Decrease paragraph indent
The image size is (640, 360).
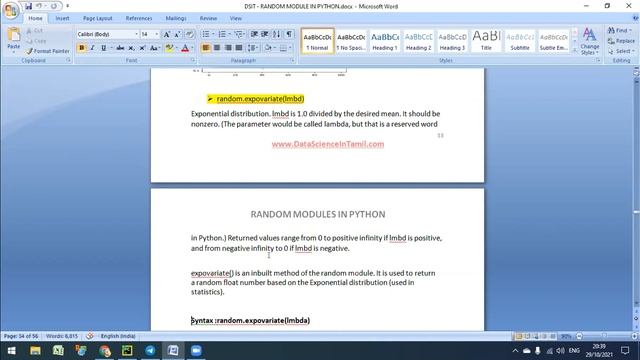[x=254, y=34]
